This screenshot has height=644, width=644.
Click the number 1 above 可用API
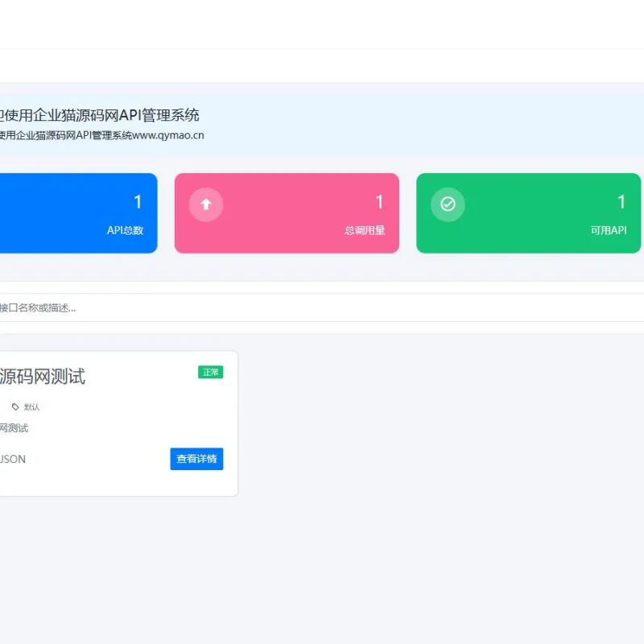pyautogui.click(x=621, y=202)
